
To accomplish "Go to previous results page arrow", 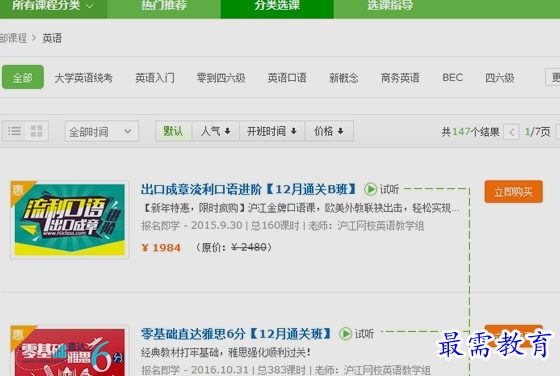I will [511, 132].
